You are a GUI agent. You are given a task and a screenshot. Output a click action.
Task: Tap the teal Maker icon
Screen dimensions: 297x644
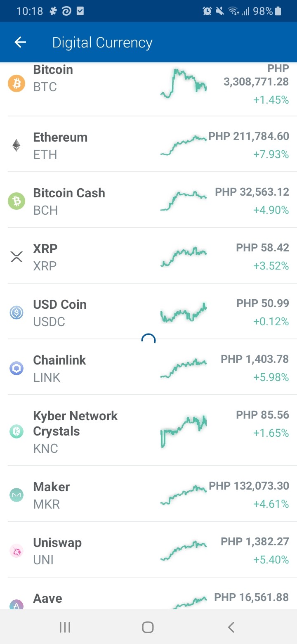(16, 495)
